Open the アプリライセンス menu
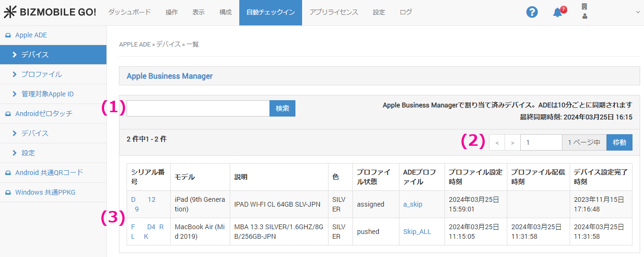The width and height of the screenshot is (644, 257). coord(334,12)
